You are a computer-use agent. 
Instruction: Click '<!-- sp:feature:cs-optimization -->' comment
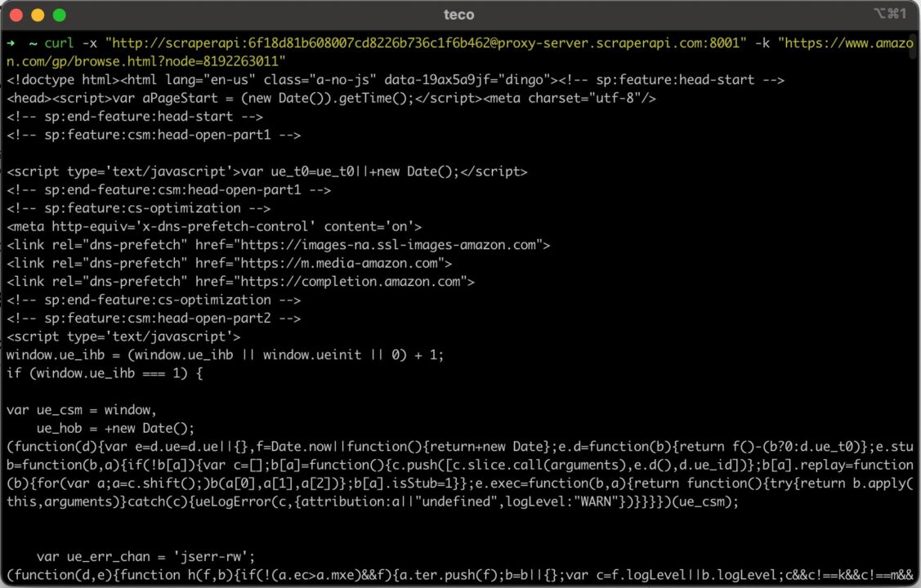pyautogui.click(x=139, y=208)
